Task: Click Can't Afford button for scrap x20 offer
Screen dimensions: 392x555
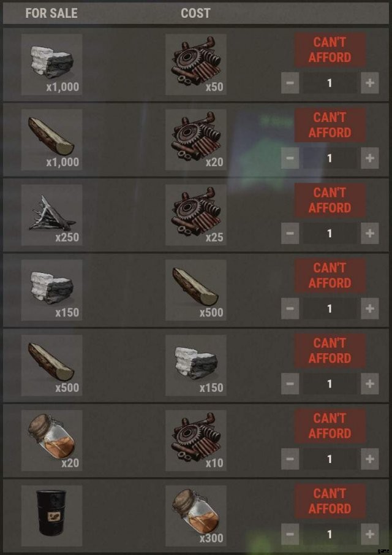Action: pos(330,125)
